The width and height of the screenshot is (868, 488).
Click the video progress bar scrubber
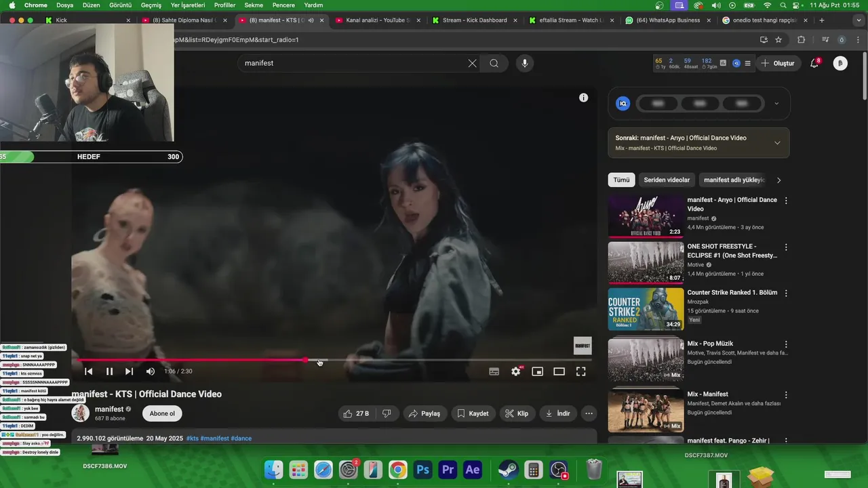(306, 360)
